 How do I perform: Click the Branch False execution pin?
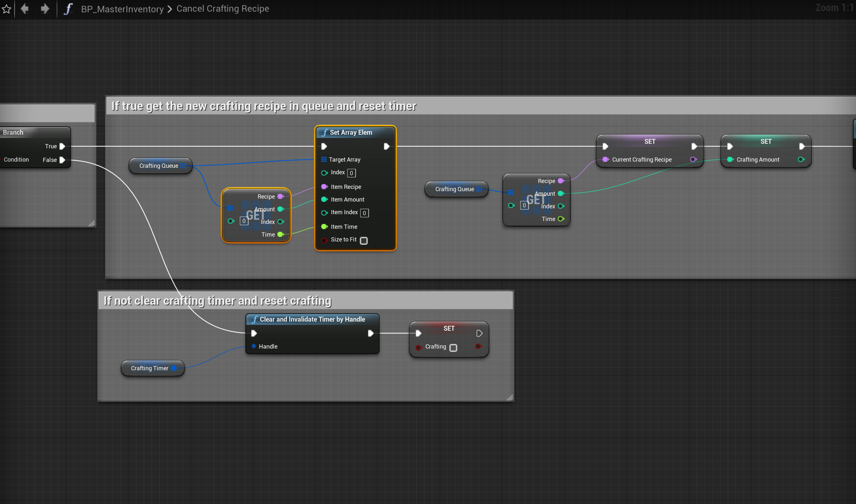[x=62, y=160]
